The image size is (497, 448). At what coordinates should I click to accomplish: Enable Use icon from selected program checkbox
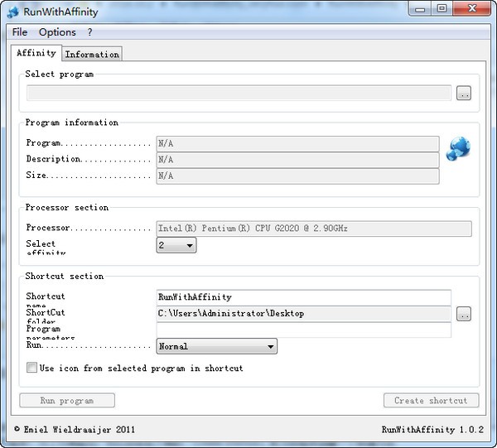click(x=31, y=368)
